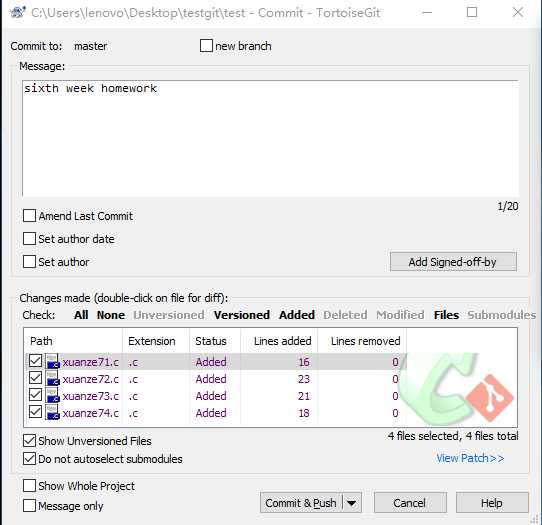Sort file list by Path column

click(x=73, y=341)
